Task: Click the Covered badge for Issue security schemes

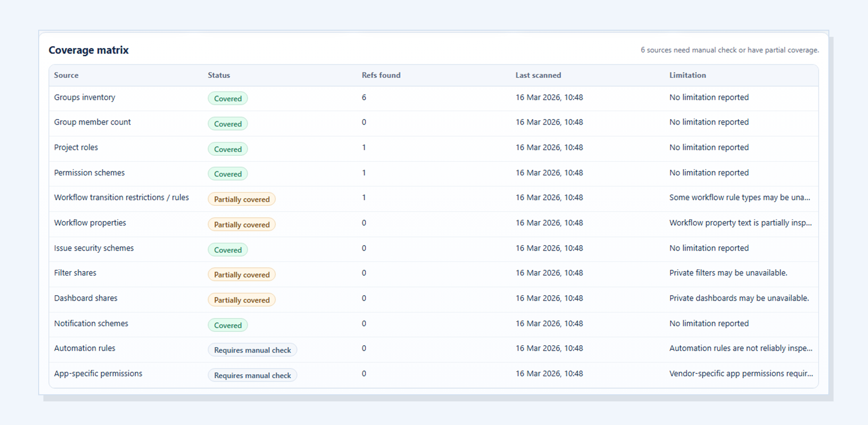Action: point(228,249)
